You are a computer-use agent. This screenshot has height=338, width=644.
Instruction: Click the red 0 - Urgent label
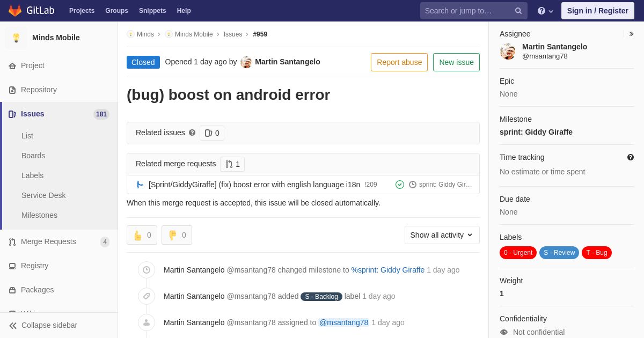(x=518, y=253)
